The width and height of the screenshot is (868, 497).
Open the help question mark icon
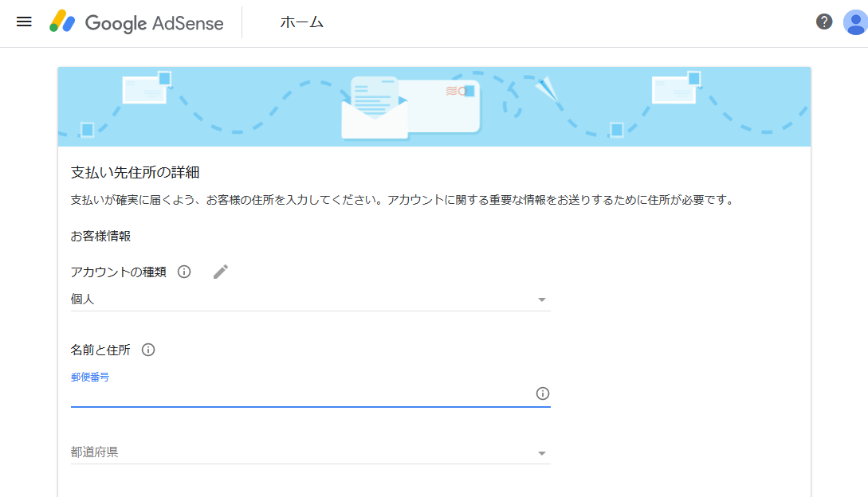tap(824, 22)
